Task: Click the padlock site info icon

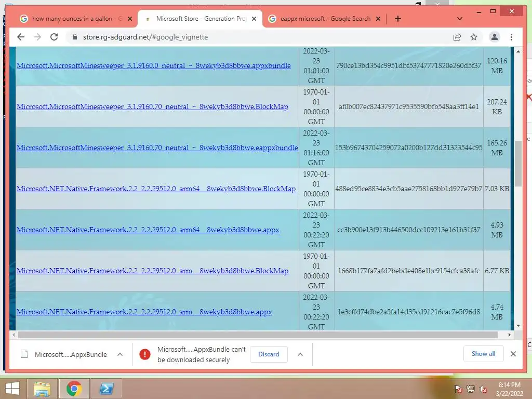Action: coord(75,37)
